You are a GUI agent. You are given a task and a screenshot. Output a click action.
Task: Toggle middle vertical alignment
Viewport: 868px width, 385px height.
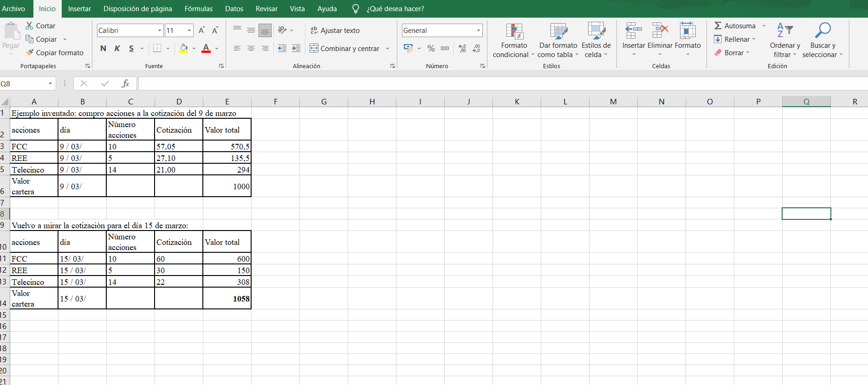point(251,30)
